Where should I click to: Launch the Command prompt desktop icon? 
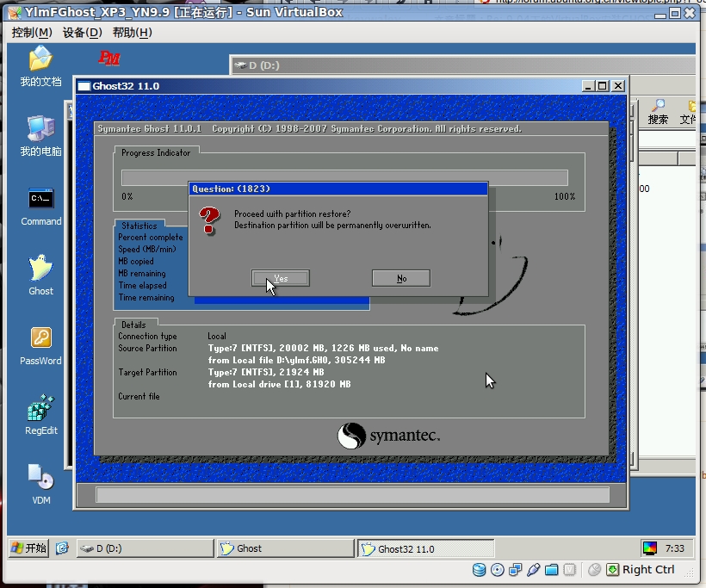click(41, 207)
